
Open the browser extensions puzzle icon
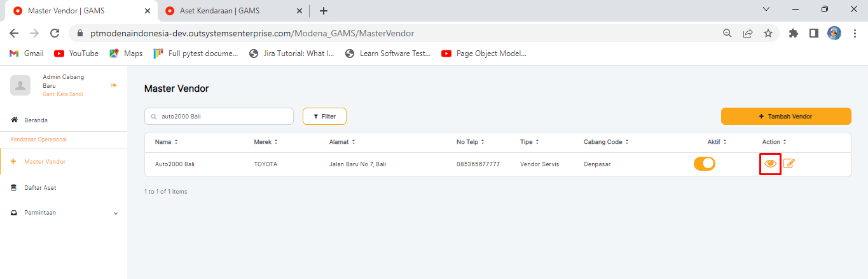point(793,33)
